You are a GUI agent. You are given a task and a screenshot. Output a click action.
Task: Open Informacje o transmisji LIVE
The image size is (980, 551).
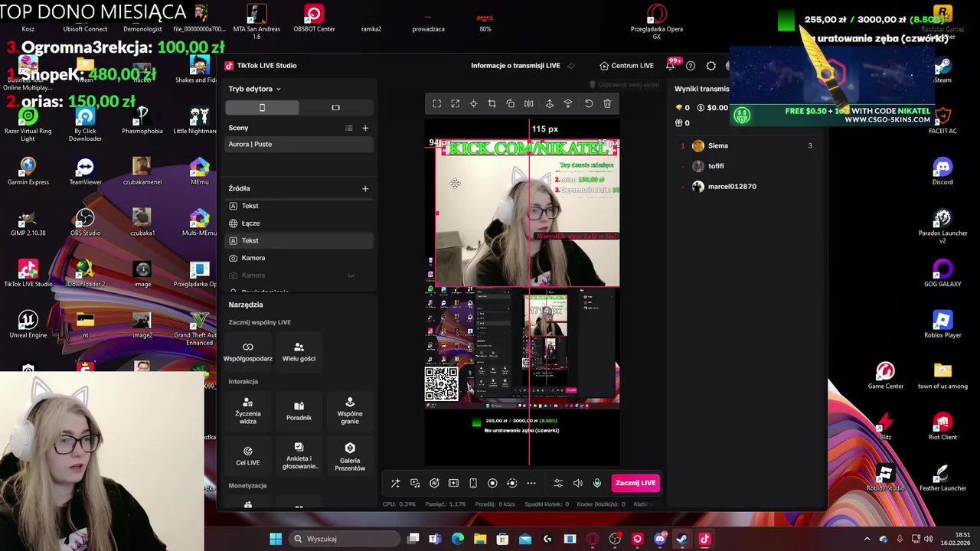(x=515, y=66)
